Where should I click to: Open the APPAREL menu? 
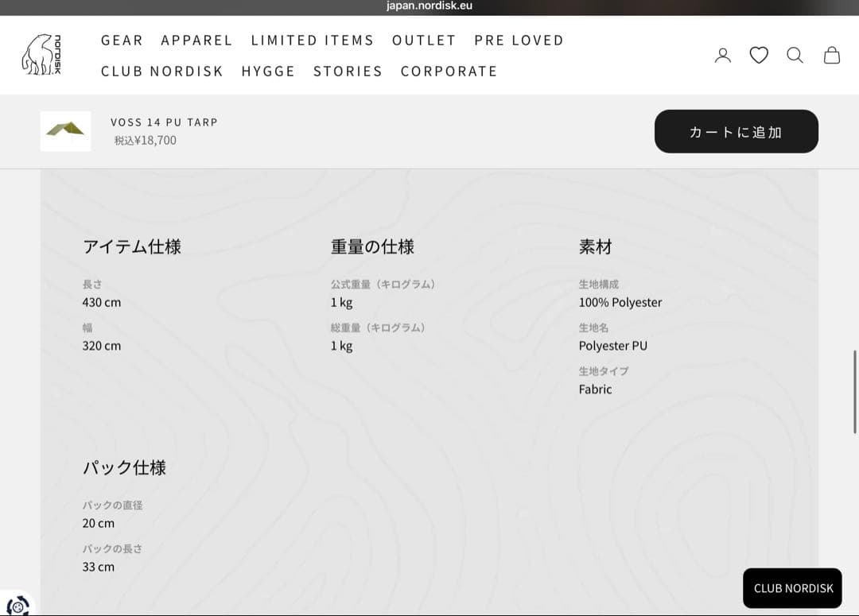[196, 41]
